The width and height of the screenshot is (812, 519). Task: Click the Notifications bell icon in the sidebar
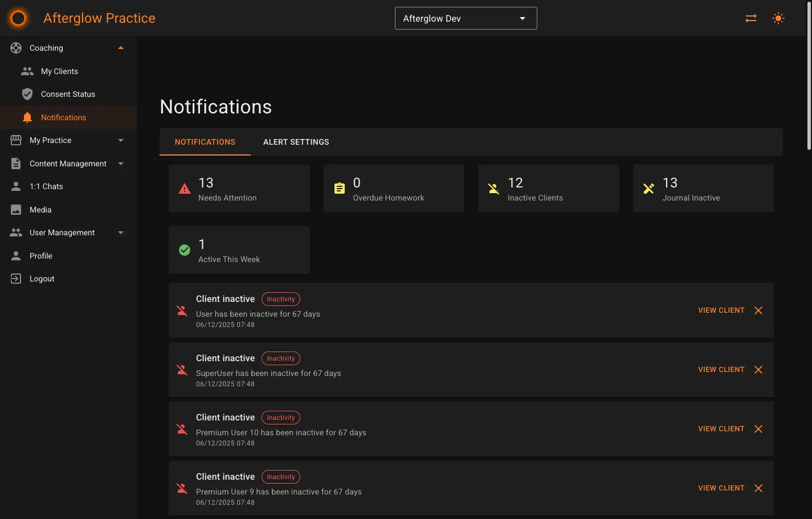27,117
